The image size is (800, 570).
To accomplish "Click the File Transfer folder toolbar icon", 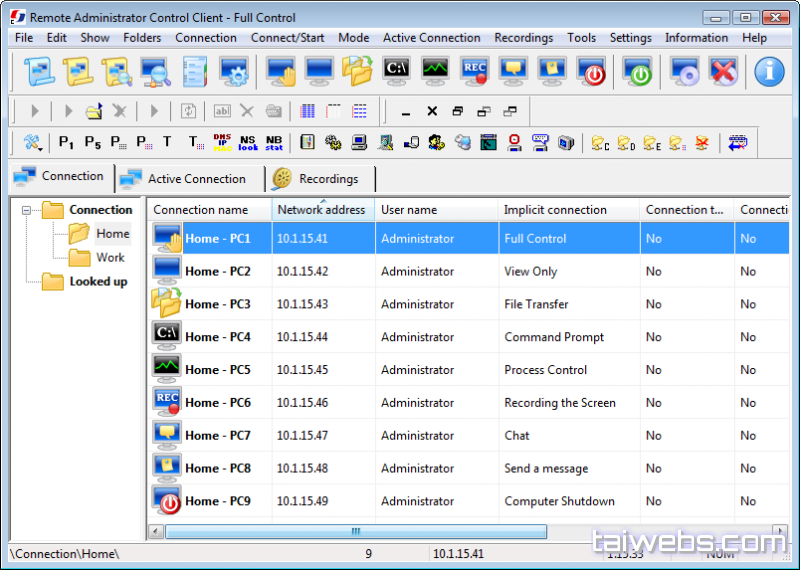I will tap(357, 71).
